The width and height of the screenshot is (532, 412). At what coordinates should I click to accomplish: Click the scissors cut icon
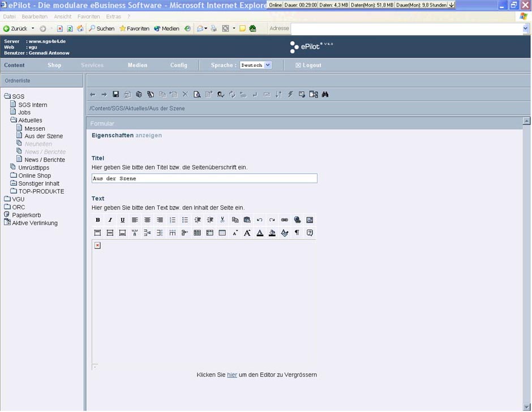(x=222, y=220)
